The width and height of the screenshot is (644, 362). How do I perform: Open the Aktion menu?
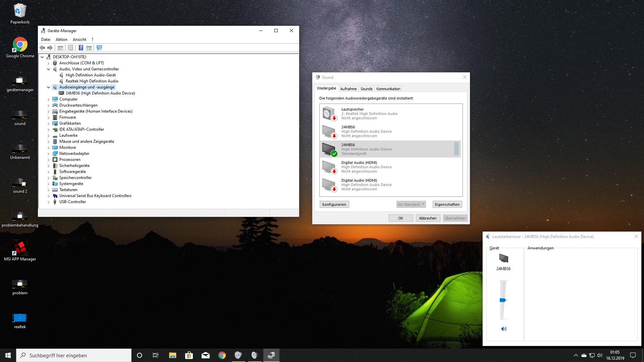point(61,40)
